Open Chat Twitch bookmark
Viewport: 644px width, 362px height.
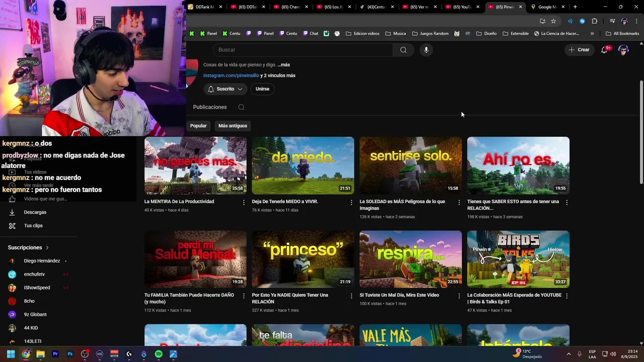tap(310, 34)
